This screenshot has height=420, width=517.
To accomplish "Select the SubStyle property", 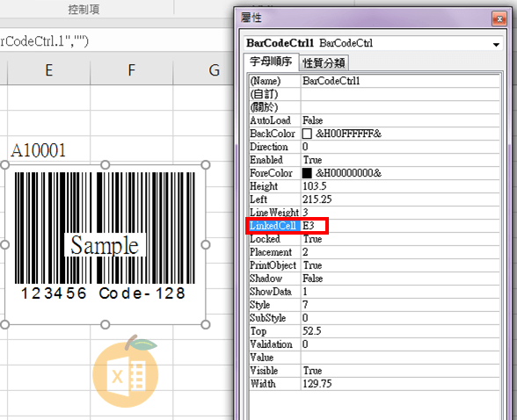I will pos(274,318).
